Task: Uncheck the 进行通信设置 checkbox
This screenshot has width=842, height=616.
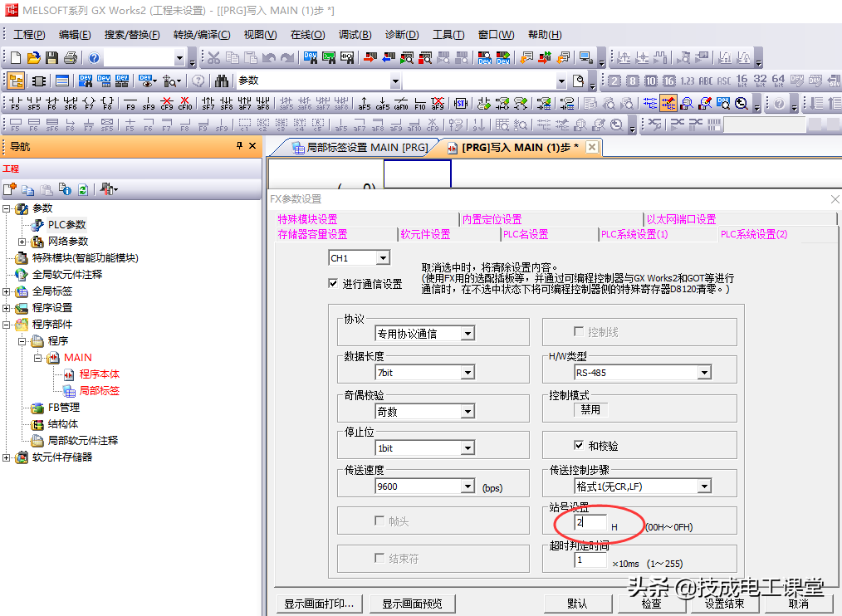Action: click(x=333, y=284)
